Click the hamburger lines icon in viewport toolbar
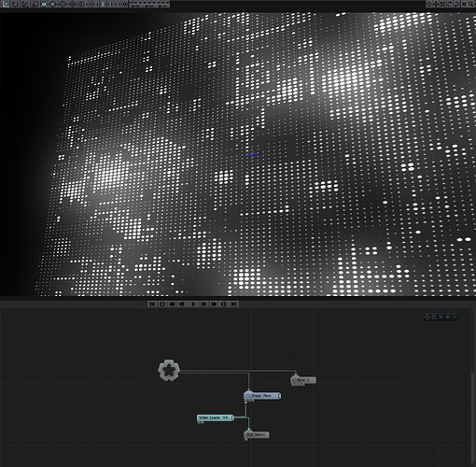The height and width of the screenshot is (467, 476). coord(464,4)
